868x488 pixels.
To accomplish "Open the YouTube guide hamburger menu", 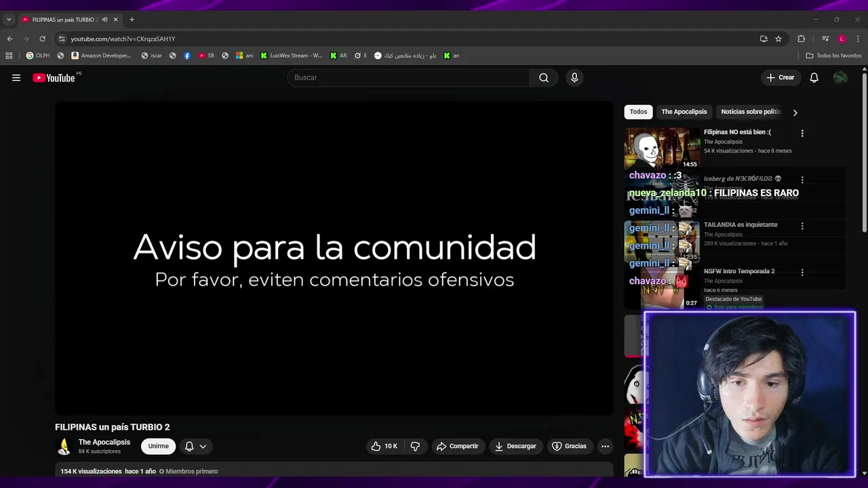I will pos(16,78).
